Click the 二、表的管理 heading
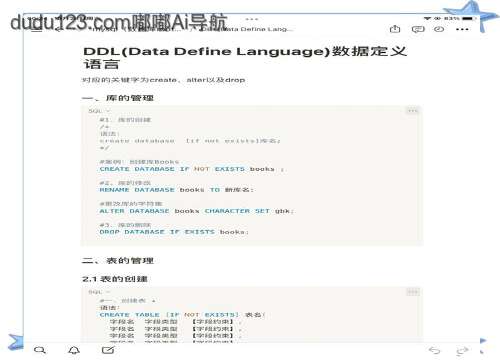The width and height of the screenshot is (500, 360). coord(118,260)
